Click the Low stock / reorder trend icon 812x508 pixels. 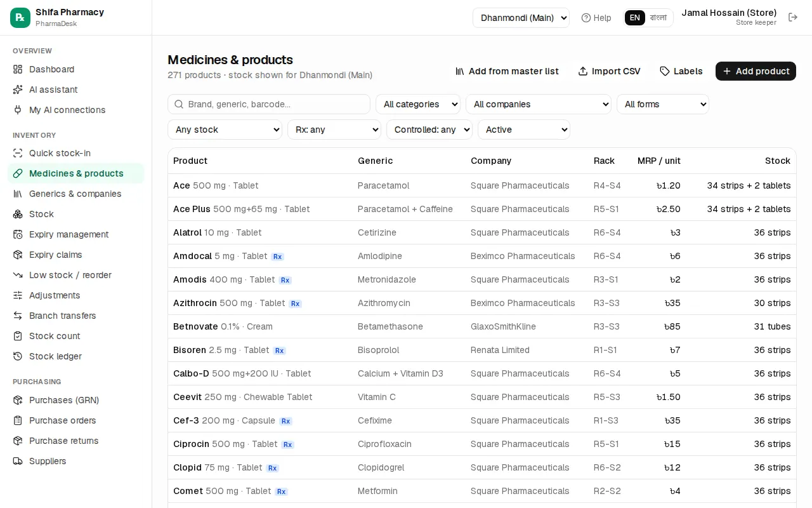18,275
